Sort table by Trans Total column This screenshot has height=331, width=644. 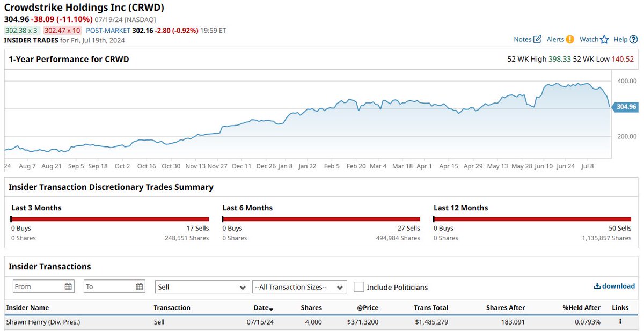point(431,308)
